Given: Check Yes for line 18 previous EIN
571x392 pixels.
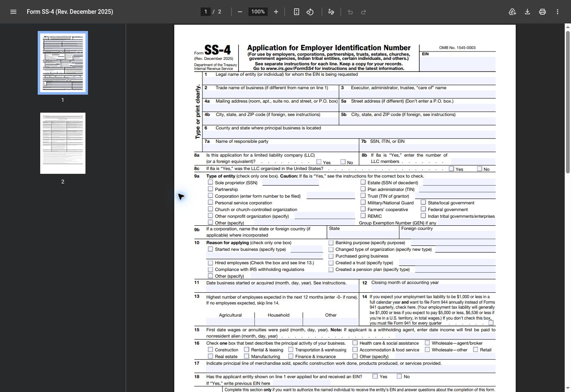Looking at the screenshot, I should (x=375, y=376).
